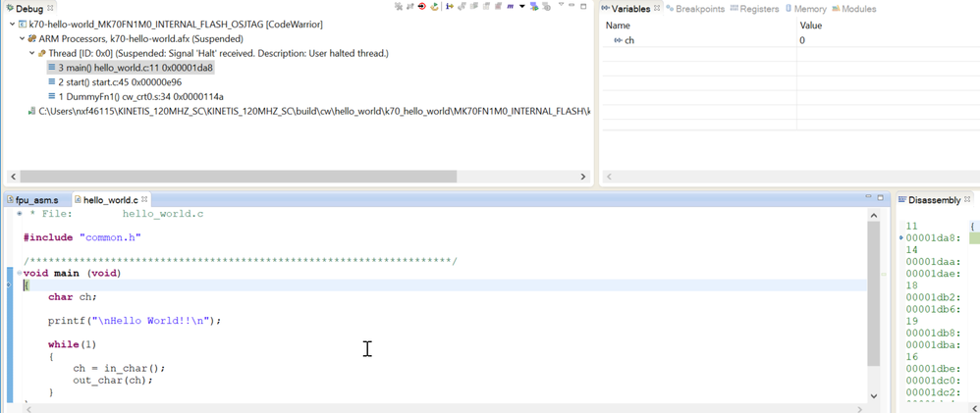
Task: Switch to the fpu_asm.s editor tab
Action: click(37, 200)
